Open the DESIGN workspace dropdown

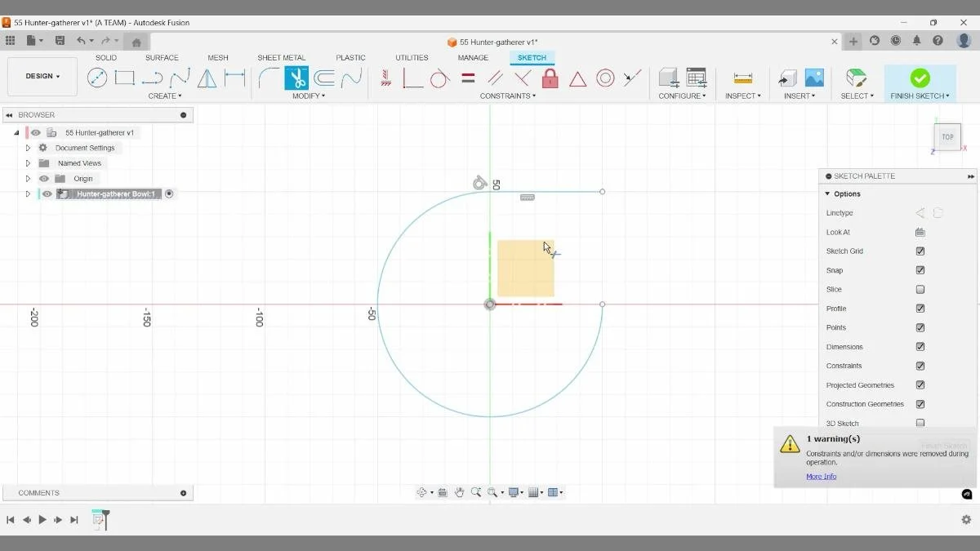(42, 76)
